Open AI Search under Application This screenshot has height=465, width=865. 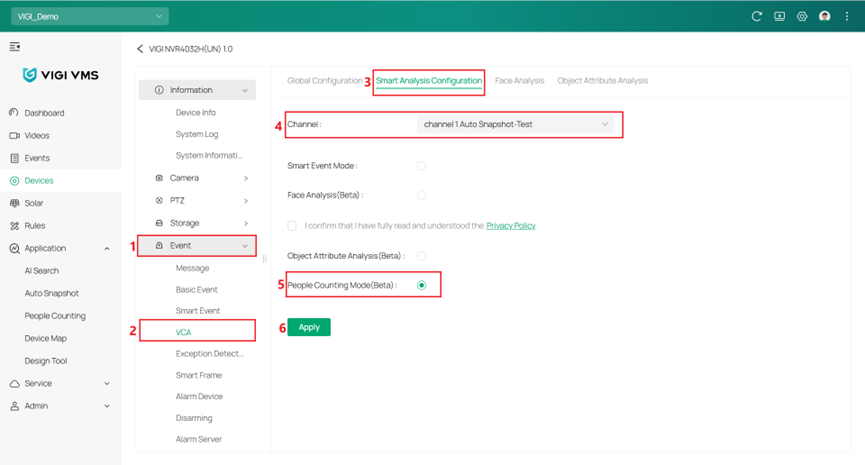[41, 271]
